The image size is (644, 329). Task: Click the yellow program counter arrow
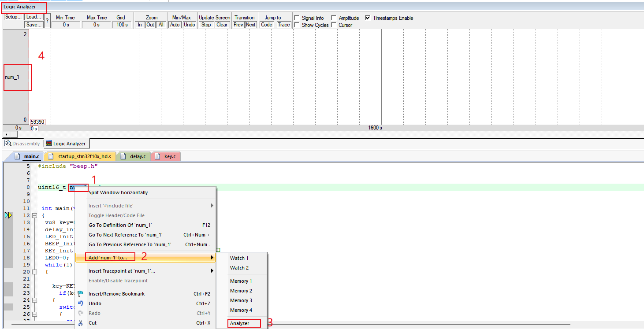coord(8,215)
